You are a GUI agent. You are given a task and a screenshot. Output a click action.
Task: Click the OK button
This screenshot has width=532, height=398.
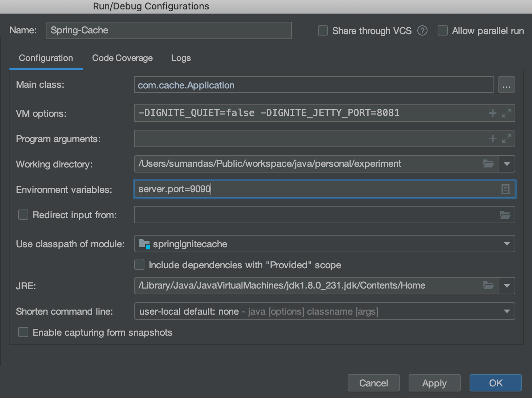click(495, 383)
